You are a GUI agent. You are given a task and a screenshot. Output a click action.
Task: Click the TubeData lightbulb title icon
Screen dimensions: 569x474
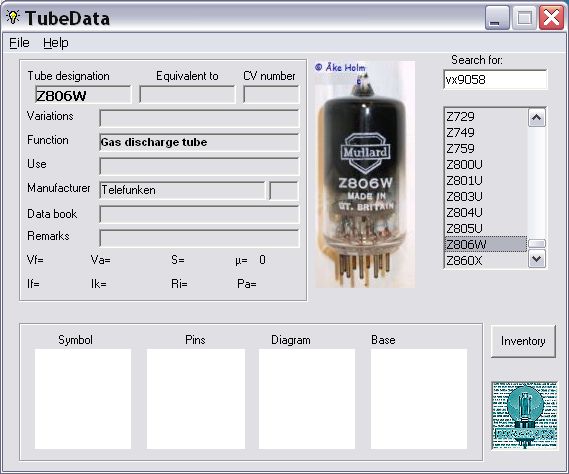(x=13, y=17)
